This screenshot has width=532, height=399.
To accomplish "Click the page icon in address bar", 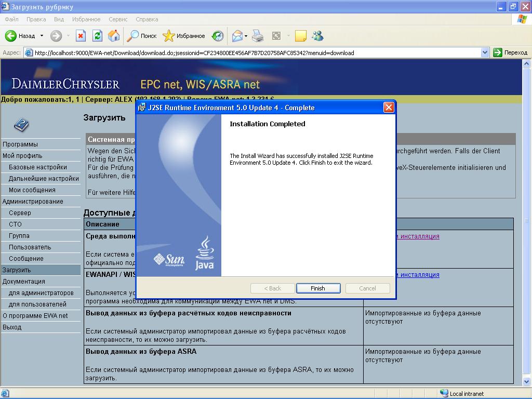I will coord(29,52).
